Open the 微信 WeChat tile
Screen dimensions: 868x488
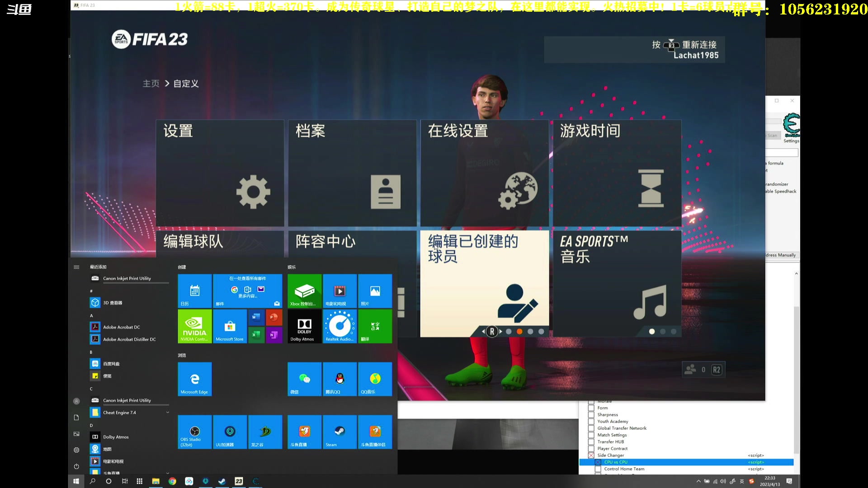304,379
